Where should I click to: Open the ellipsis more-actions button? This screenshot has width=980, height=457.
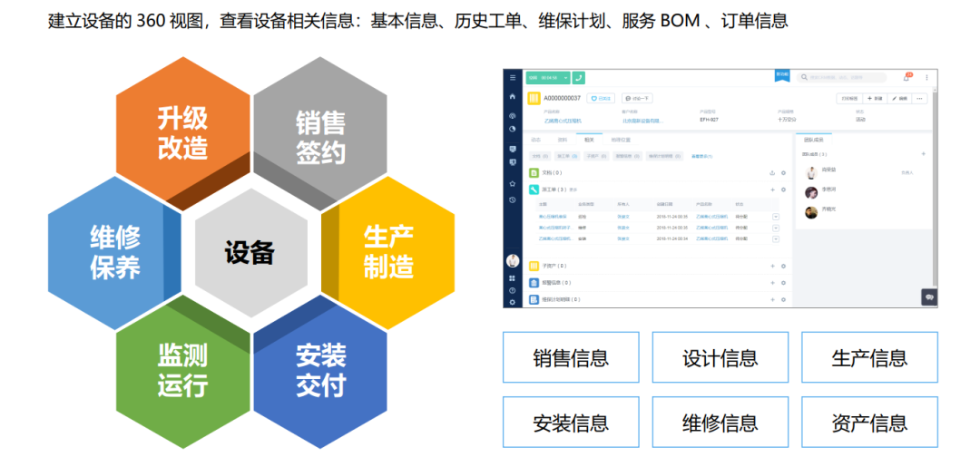pos(919,99)
